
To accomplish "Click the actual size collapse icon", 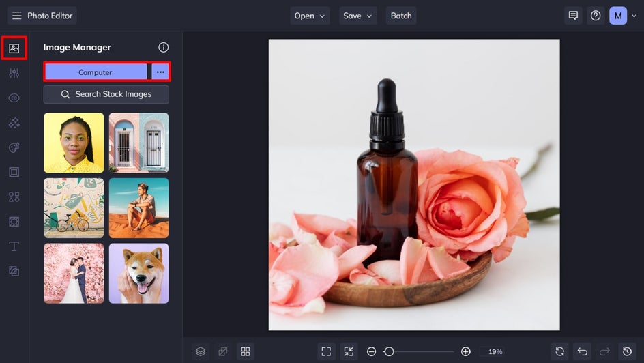I will [x=349, y=351].
